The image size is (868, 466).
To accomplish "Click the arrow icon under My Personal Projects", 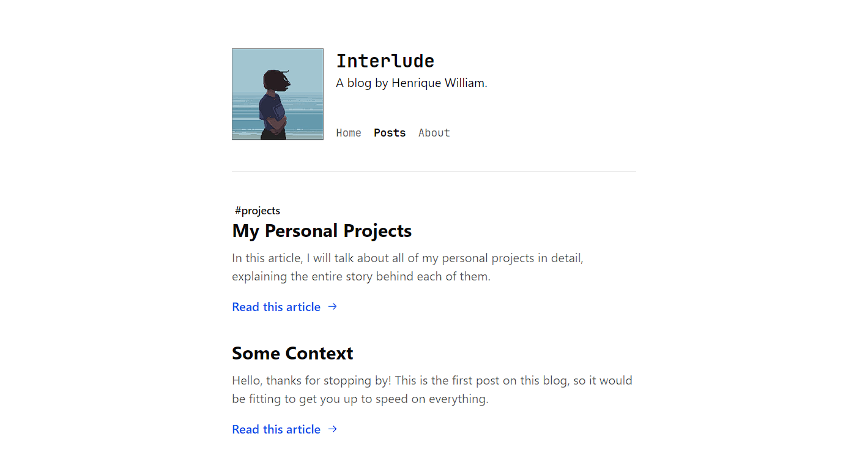I will point(332,307).
